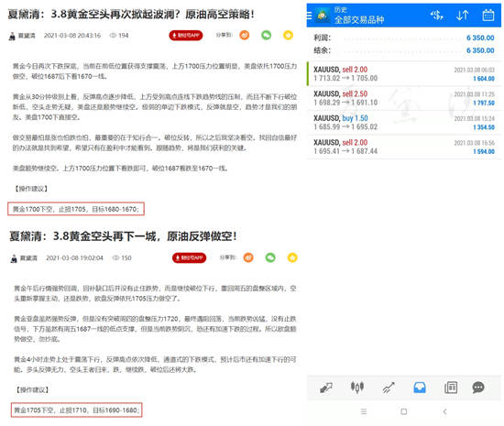Open the article title about 黄金空头再次掀起波澜
Viewport: 504px width, 426px height.
[131, 14]
